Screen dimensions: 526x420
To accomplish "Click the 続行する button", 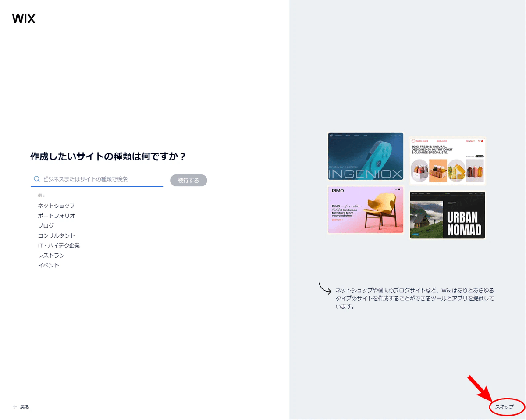I will 188,180.
